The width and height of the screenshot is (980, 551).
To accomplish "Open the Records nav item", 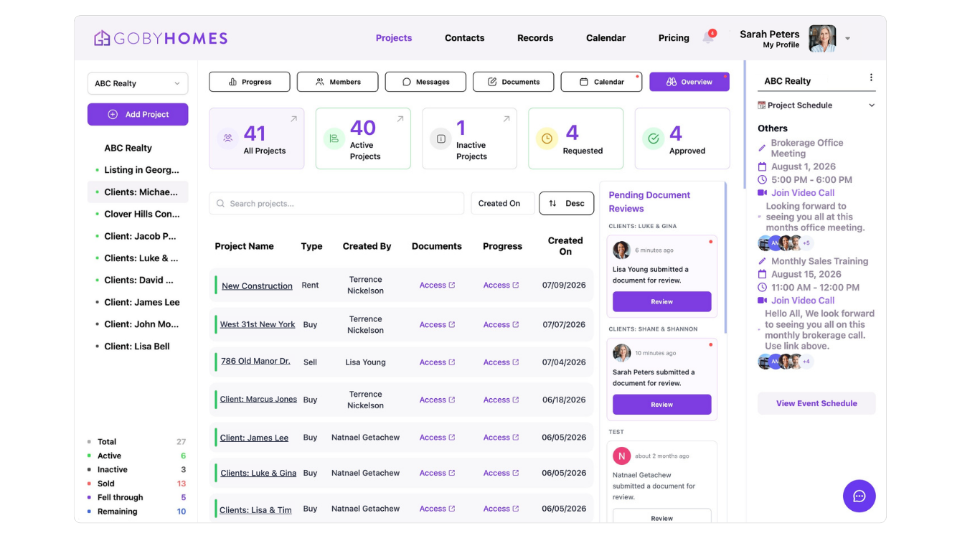I will (535, 38).
